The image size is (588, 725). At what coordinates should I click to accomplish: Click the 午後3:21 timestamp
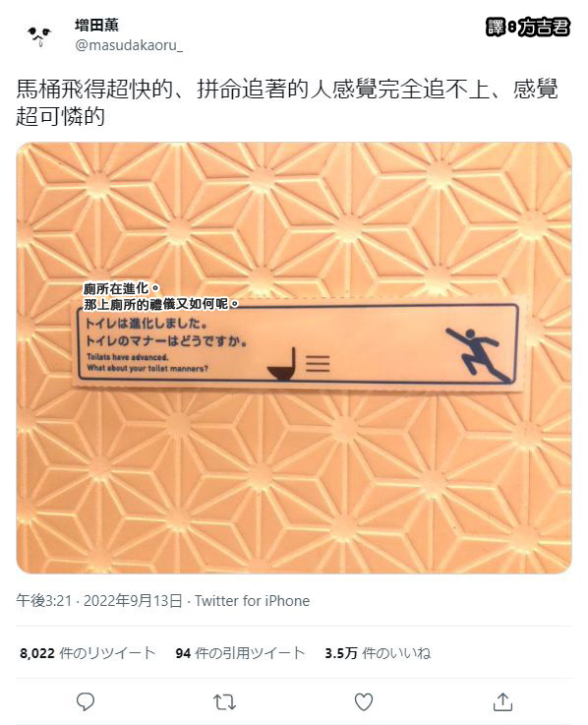pos(44,601)
